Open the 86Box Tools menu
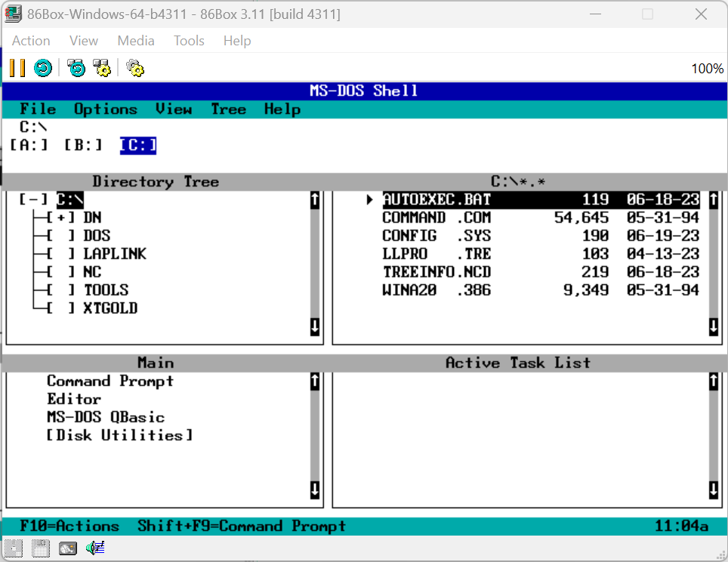This screenshot has height=562, width=728. point(189,41)
